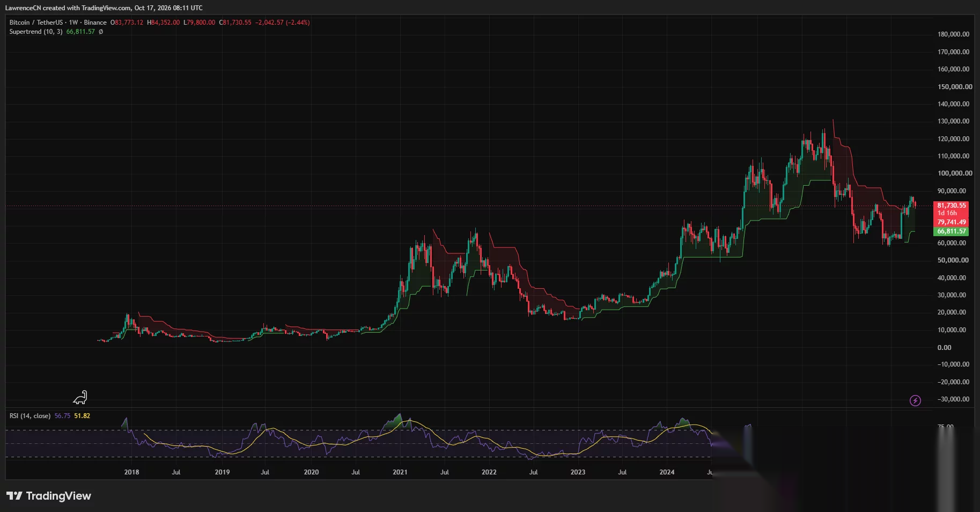
Task: Click the dinosaur icon at chart bottom-left
Action: point(80,397)
